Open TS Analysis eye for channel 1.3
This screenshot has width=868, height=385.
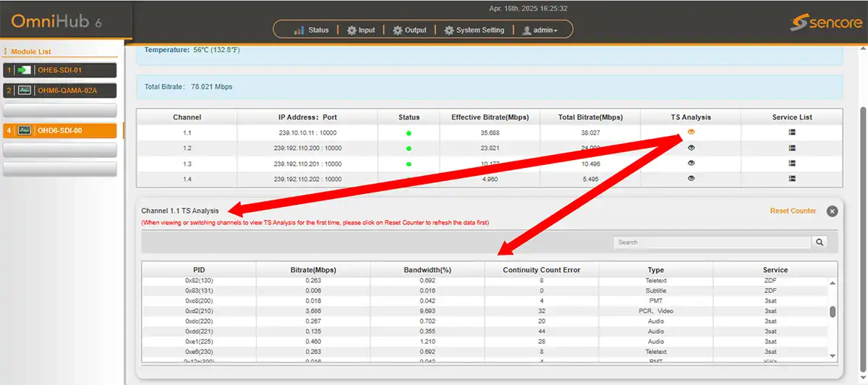pyautogui.click(x=691, y=163)
